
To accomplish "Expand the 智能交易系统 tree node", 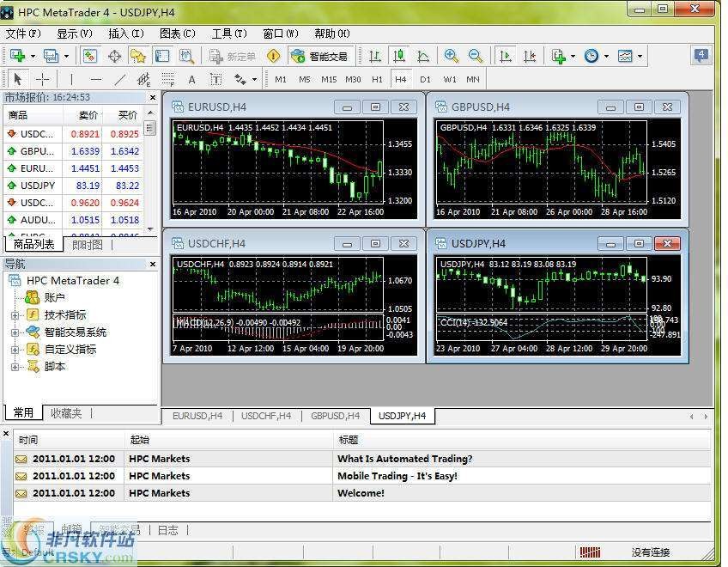I will [15, 332].
